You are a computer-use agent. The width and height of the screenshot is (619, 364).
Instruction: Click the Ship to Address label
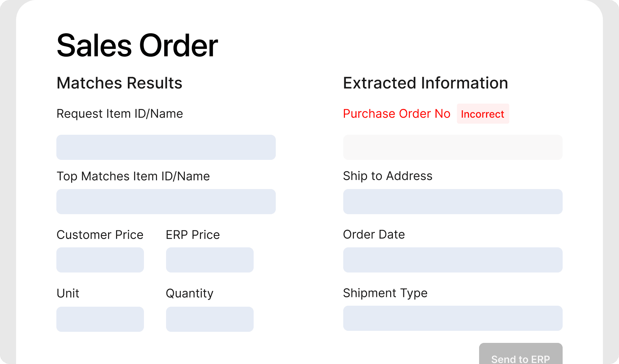(388, 176)
